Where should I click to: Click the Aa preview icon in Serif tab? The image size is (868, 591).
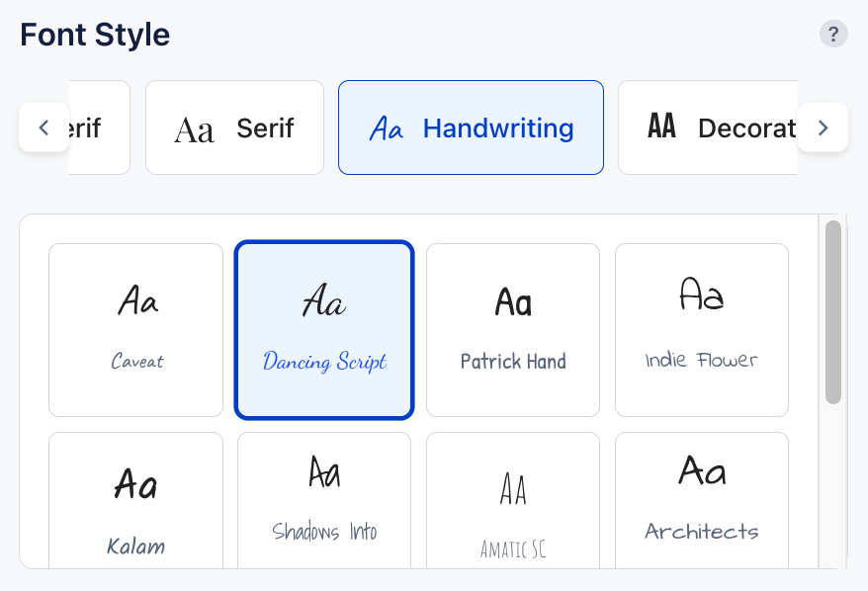(194, 128)
